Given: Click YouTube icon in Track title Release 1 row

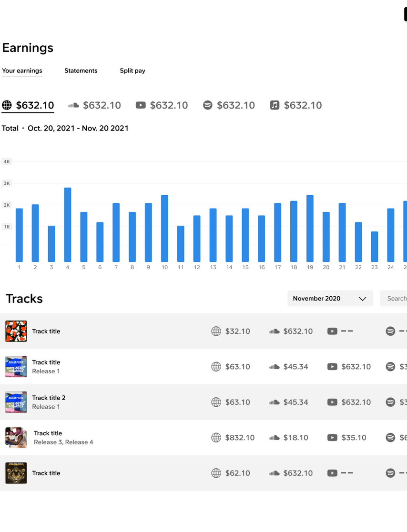Looking at the screenshot, I should click(332, 367).
